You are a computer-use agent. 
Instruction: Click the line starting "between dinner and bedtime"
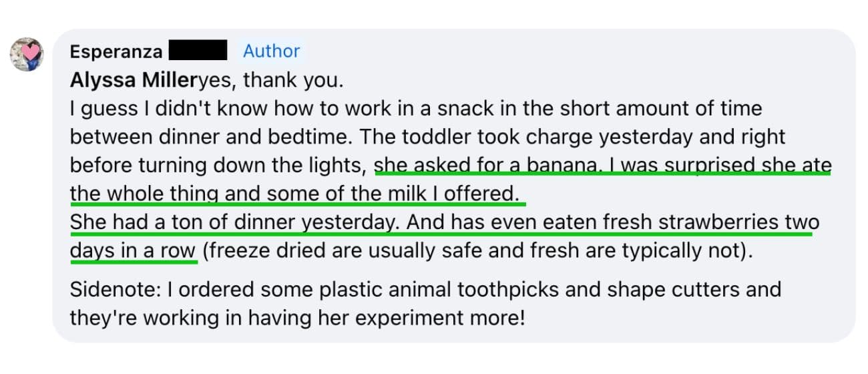click(428, 138)
